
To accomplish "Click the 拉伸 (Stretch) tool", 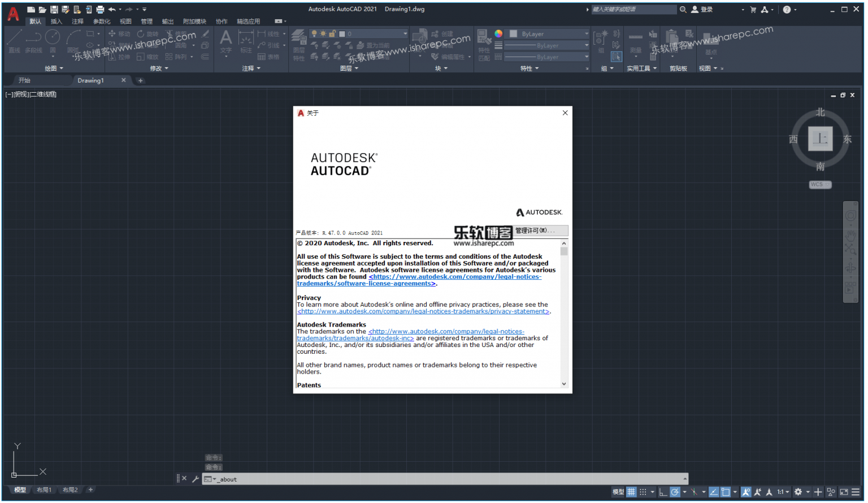I will click(119, 57).
